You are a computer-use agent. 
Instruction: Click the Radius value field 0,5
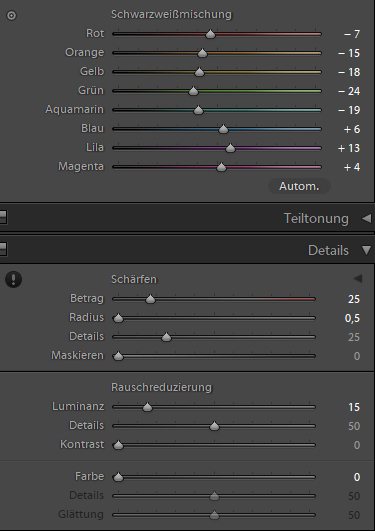pos(352,318)
